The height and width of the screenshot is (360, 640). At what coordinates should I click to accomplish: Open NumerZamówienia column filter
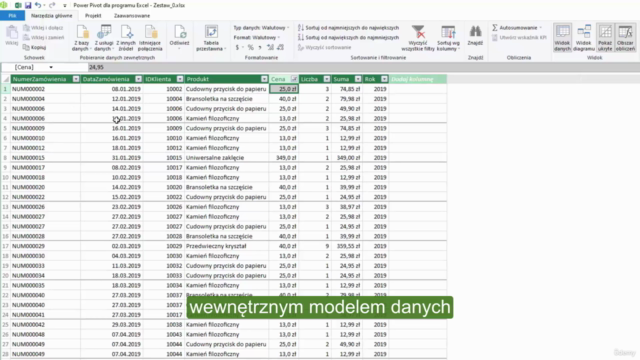(x=76, y=79)
